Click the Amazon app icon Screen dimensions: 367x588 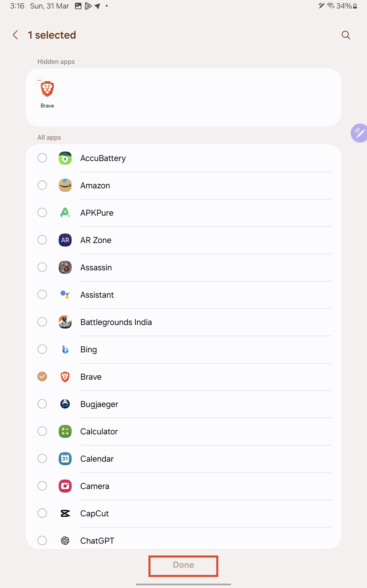[x=65, y=185]
